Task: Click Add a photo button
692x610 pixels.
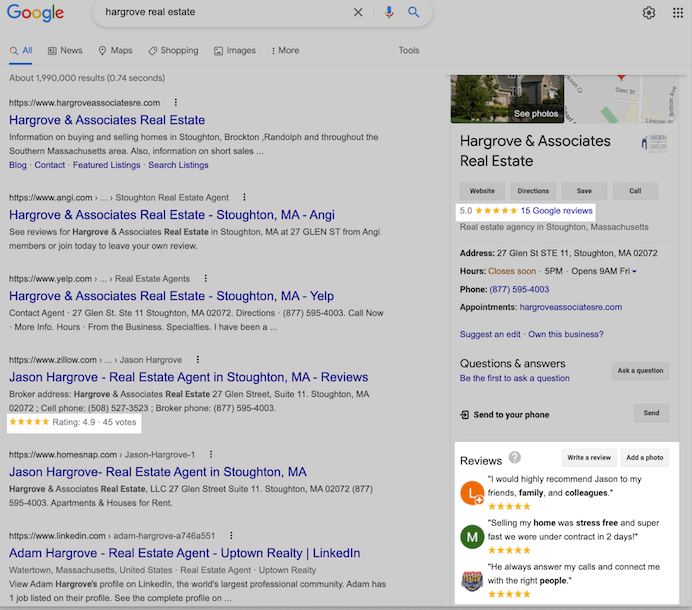Action: tap(644, 457)
